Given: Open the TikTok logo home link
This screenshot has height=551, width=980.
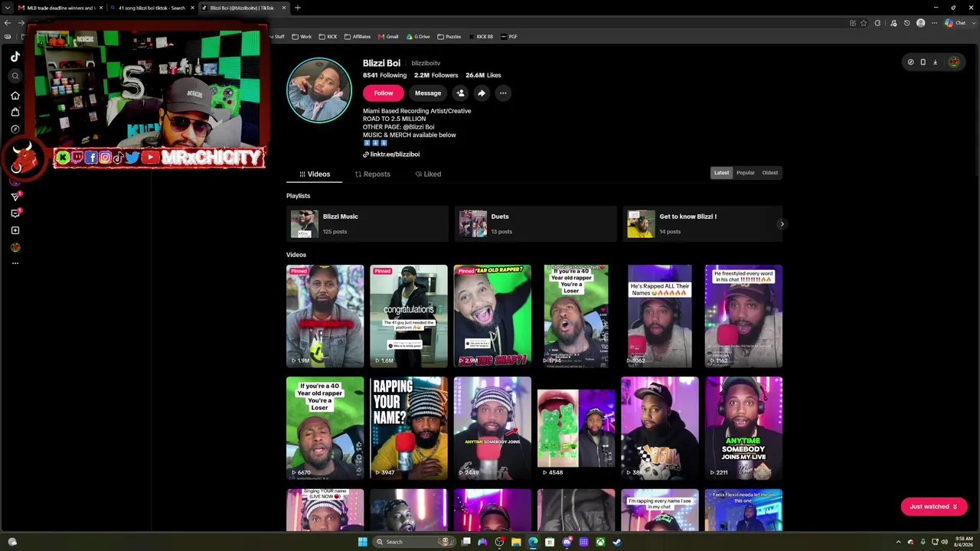Looking at the screenshot, I should pos(15,57).
